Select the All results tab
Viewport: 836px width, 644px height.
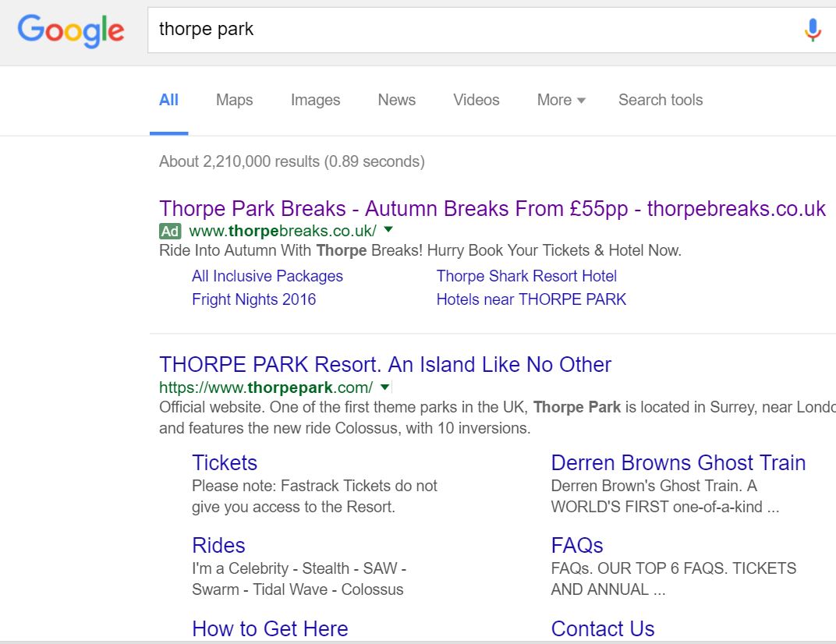pyautogui.click(x=168, y=101)
